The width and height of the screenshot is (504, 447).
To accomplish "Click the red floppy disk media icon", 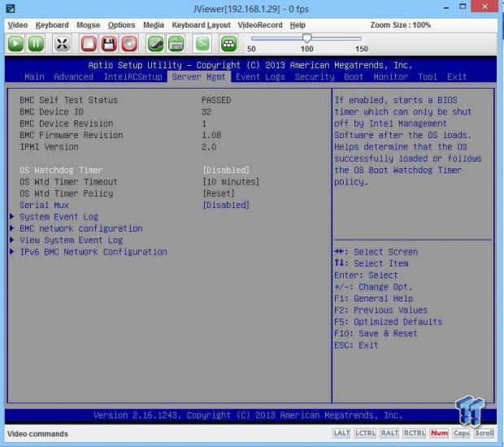I will [109, 44].
